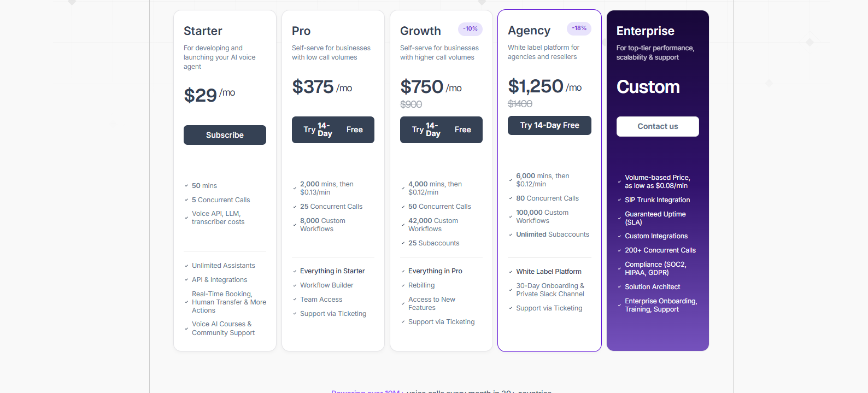Start the Growth plan 14-day free trial

click(441, 130)
